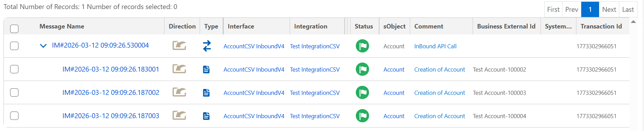Viewport: 644px width, 131px height.
Task: Open Creation of Account link for Test Account-100002
Action: [x=439, y=69]
